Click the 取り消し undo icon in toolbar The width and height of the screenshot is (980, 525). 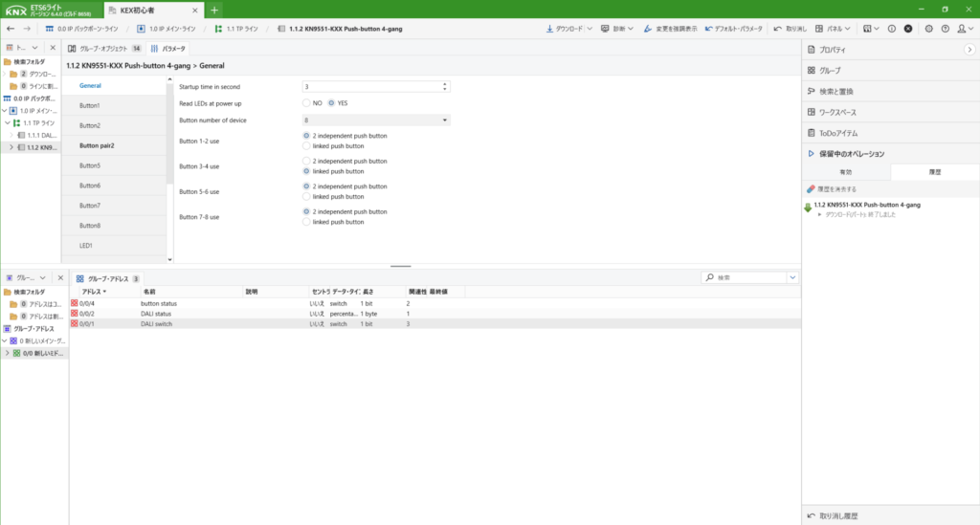777,29
